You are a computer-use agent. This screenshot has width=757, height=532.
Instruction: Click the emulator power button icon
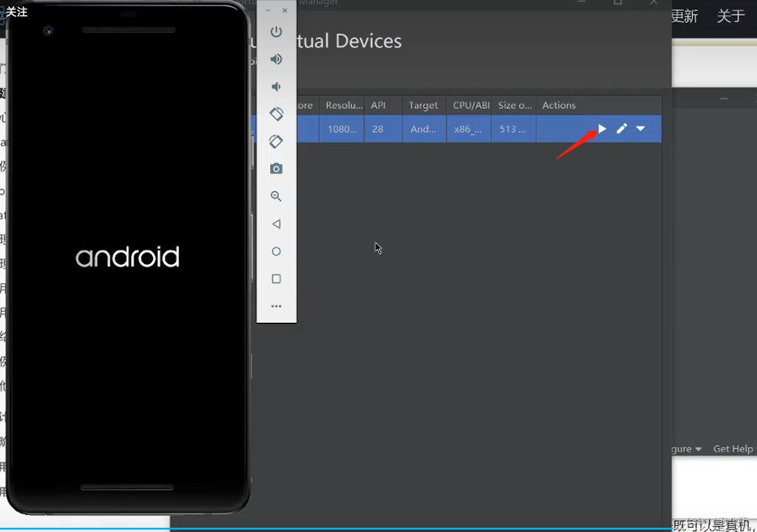[276, 32]
